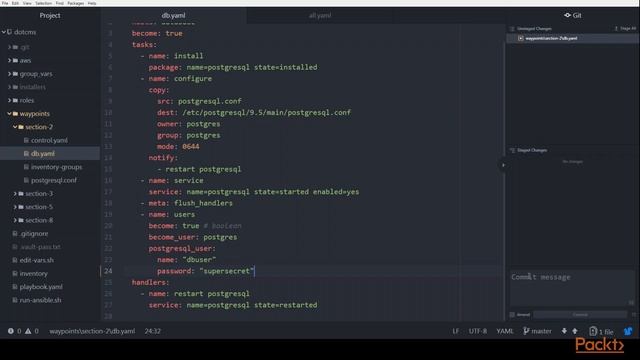The height and width of the screenshot is (360, 640).
Task: Expand the aws folder
Action: 9,60
